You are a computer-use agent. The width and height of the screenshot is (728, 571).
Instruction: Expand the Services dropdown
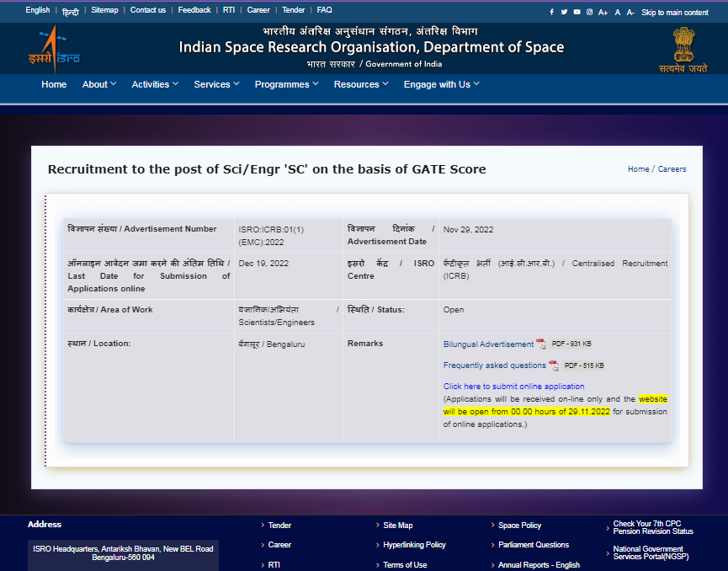(x=216, y=84)
